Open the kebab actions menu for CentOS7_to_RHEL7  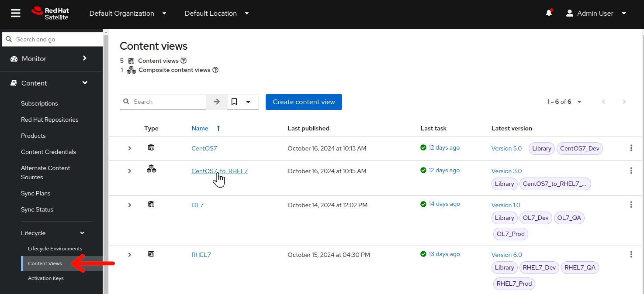coord(631,171)
